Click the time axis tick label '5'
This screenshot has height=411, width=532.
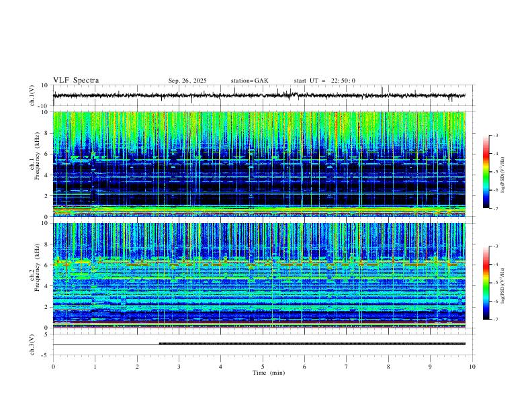(x=263, y=367)
